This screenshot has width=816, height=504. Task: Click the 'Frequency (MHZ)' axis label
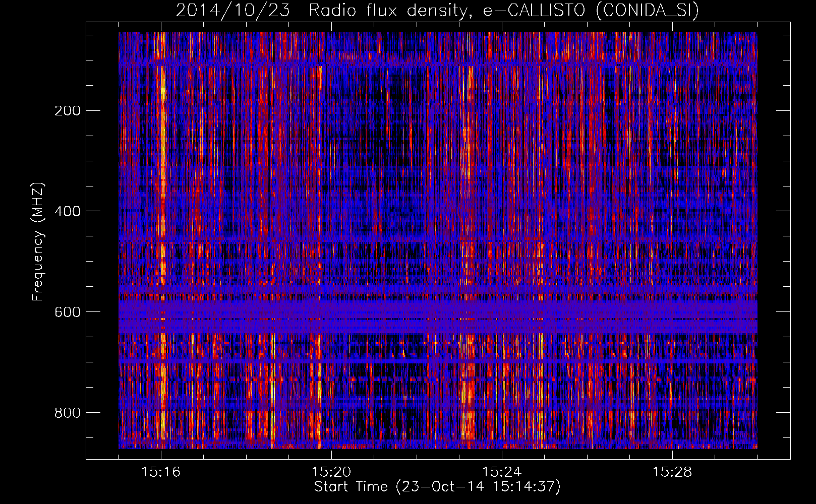[x=38, y=242]
